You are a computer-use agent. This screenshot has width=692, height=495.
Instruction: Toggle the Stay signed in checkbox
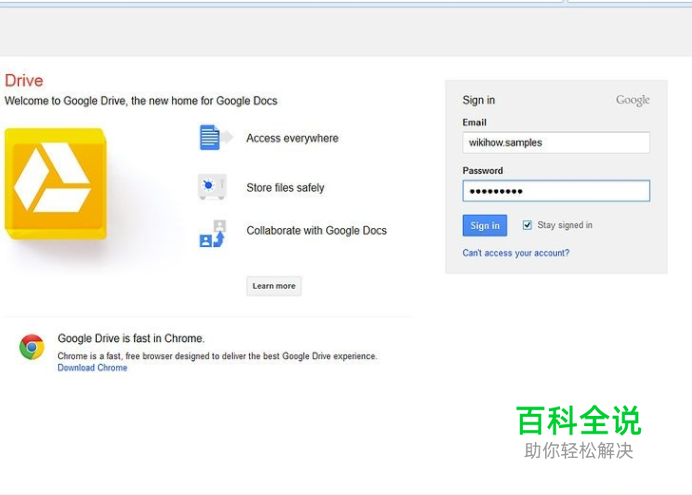(527, 225)
